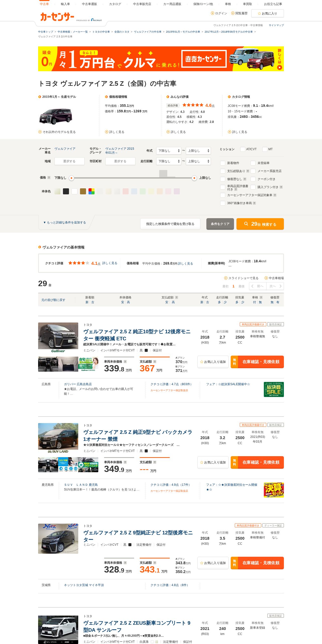This screenshot has height=644, width=322.
Task: Click star on お気に入り追加 for 328.9万円 car
Action: [202, 563]
